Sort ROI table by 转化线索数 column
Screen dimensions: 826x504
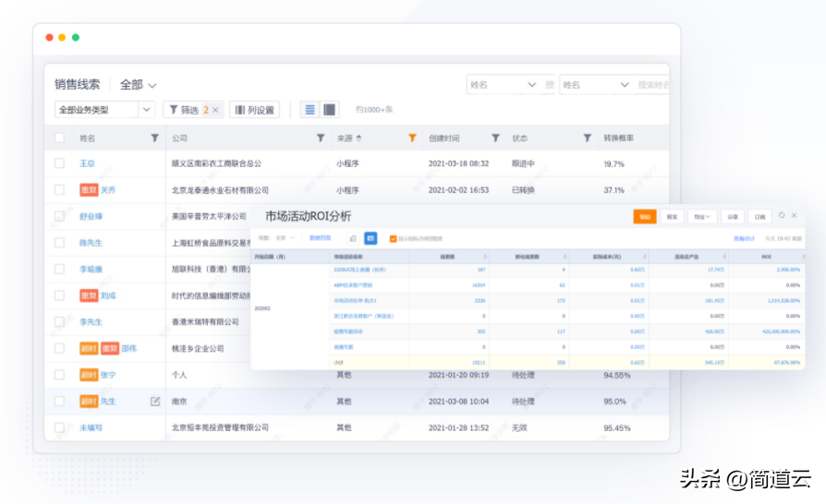pos(565,257)
